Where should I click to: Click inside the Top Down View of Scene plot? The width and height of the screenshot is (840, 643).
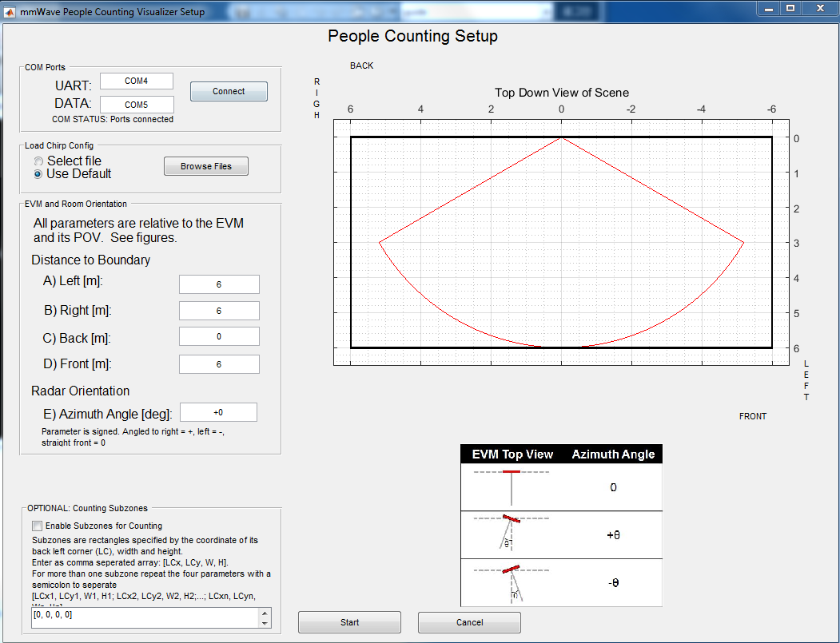(559, 240)
